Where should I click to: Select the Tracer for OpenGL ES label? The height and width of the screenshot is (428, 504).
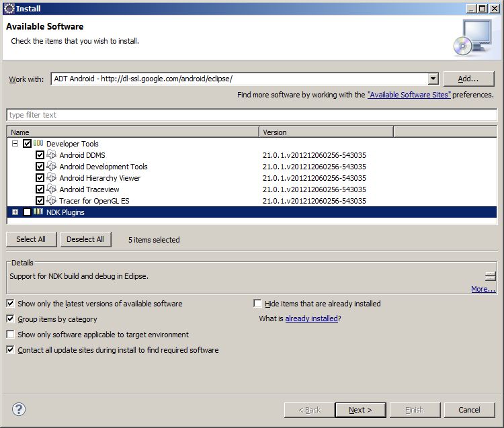[94, 201]
